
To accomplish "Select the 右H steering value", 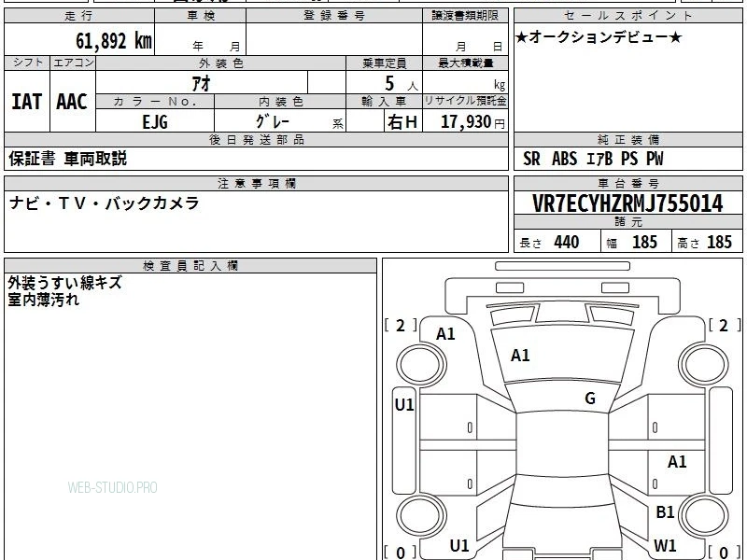I will pos(402,122).
